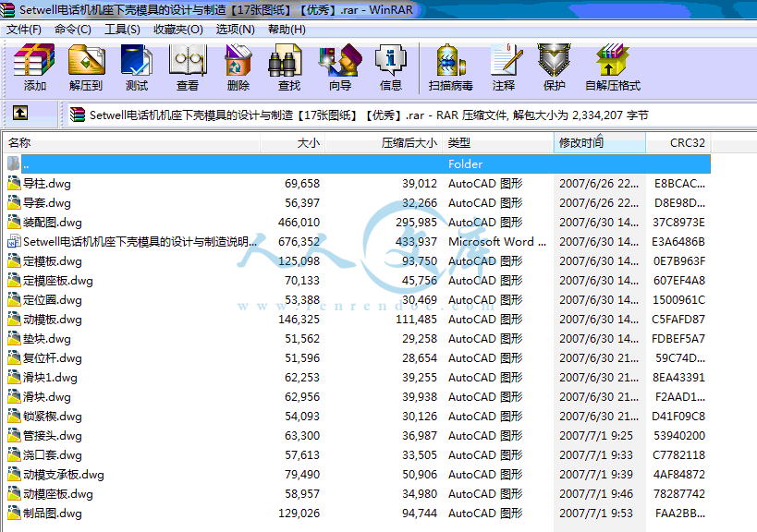
Task: Go up one level with arrow button
Action: (x=19, y=114)
